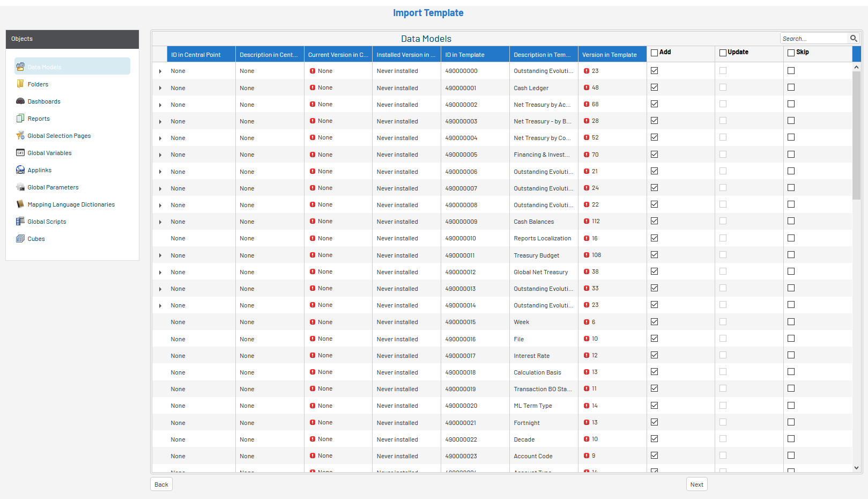Expand the Cash Balances row
The width and height of the screenshot is (868, 499).
[x=160, y=222]
